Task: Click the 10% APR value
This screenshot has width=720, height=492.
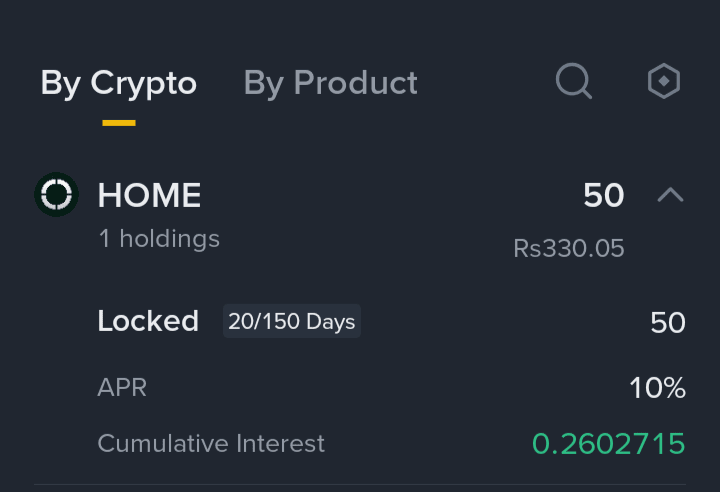Action: (x=658, y=388)
